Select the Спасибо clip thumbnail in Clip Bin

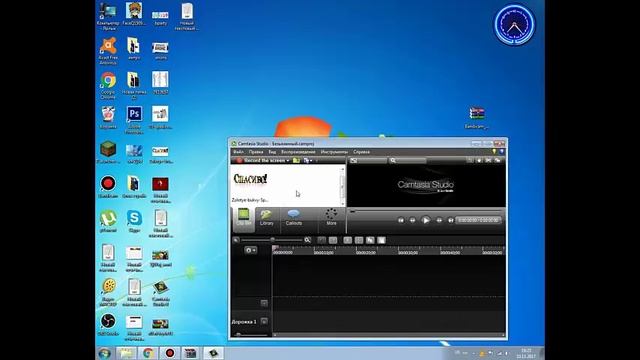[251, 179]
